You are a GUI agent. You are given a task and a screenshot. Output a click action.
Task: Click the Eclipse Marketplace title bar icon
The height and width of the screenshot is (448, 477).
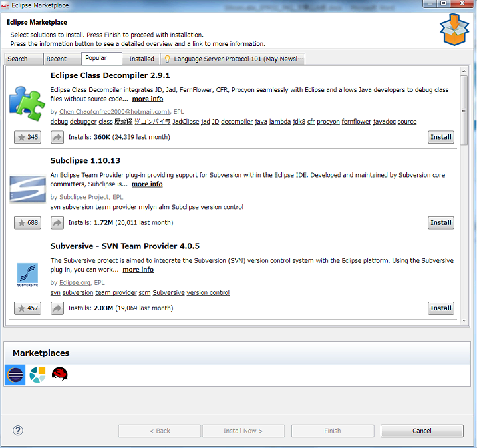point(5,5)
